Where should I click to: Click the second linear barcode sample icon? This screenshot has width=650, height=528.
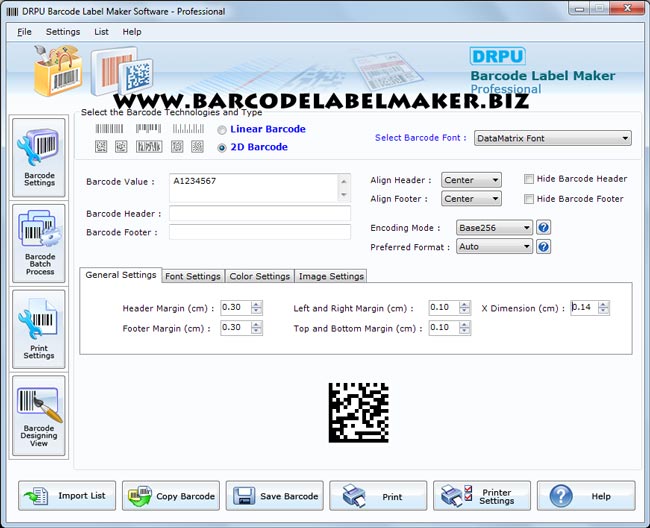point(148,128)
